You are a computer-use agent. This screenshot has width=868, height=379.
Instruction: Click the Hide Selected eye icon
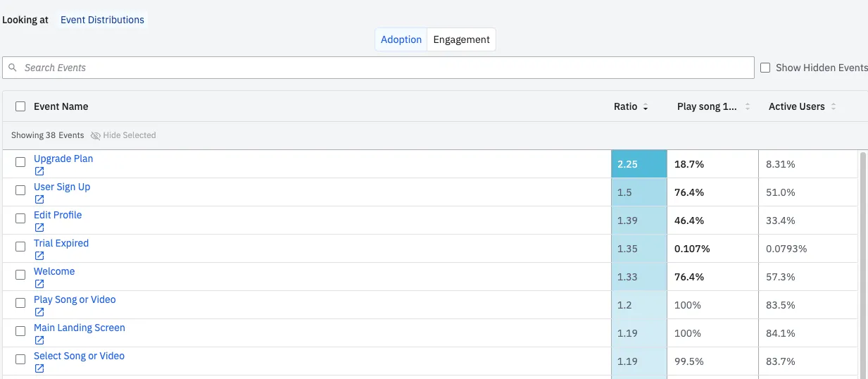[96, 135]
